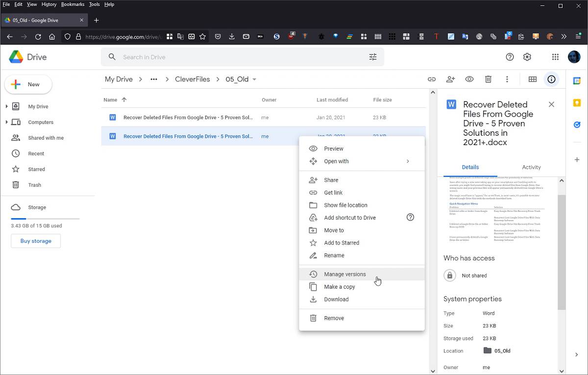This screenshot has width=588, height=375.
Task: Click the New button
Action: pyautogui.click(x=28, y=84)
